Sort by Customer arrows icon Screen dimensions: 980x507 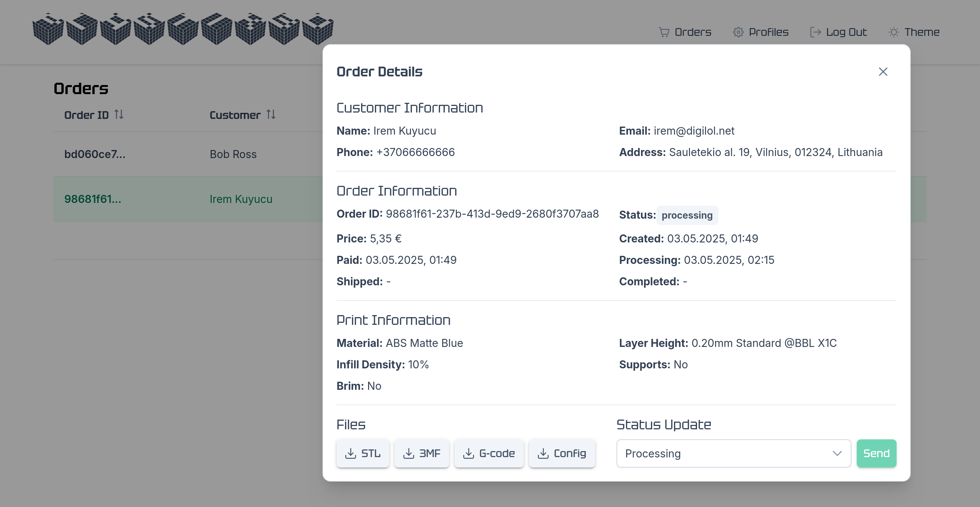click(x=271, y=115)
